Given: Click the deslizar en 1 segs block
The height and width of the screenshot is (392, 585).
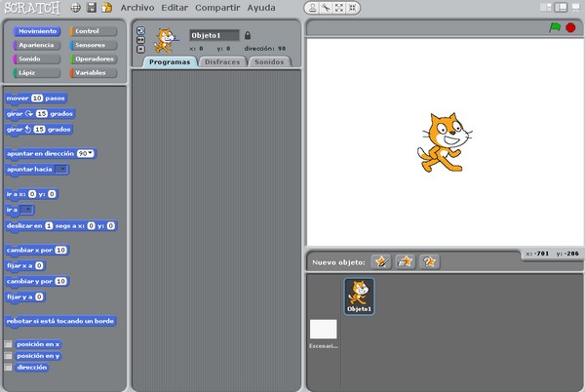Looking at the screenshot, I should tap(61, 226).
